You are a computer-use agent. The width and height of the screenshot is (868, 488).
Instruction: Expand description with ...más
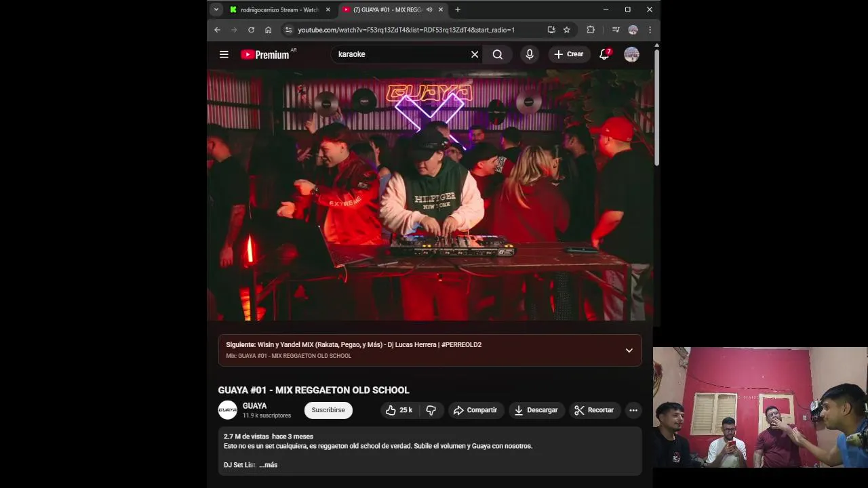click(269, 465)
